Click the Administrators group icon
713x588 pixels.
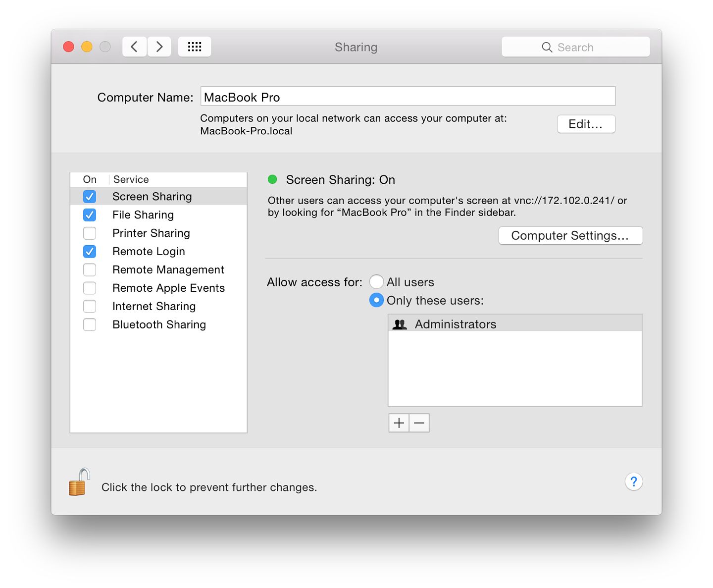[400, 324]
